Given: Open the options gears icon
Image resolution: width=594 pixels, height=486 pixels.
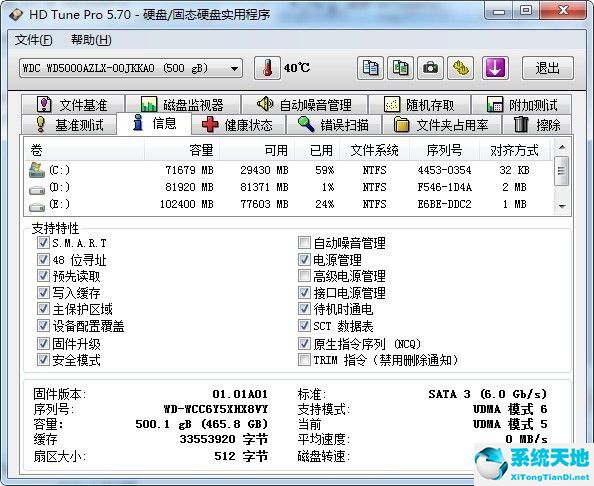Looking at the screenshot, I should (461, 68).
